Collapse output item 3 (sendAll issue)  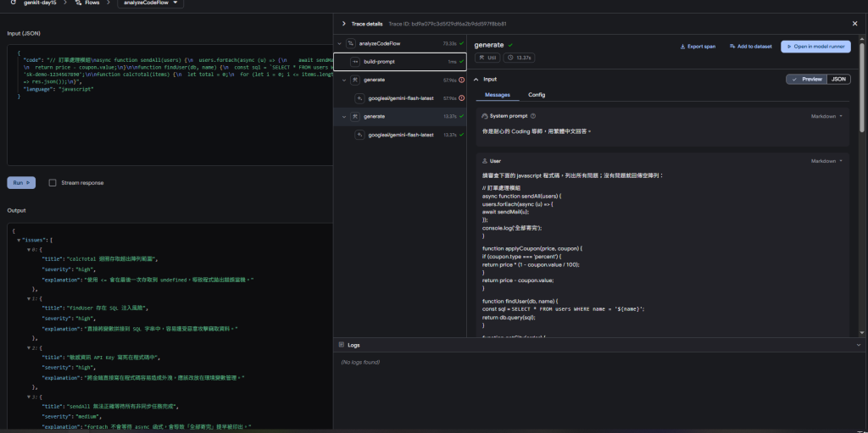pyautogui.click(x=29, y=397)
